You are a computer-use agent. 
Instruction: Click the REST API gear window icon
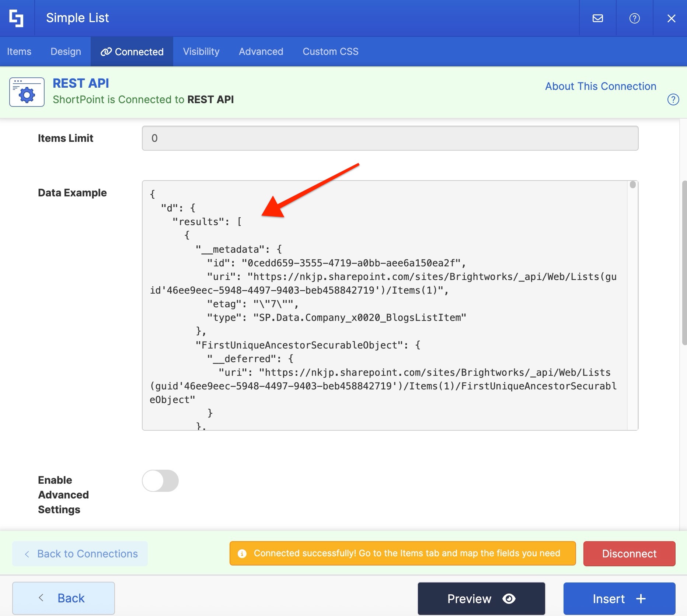pyautogui.click(x=27, y=92)
